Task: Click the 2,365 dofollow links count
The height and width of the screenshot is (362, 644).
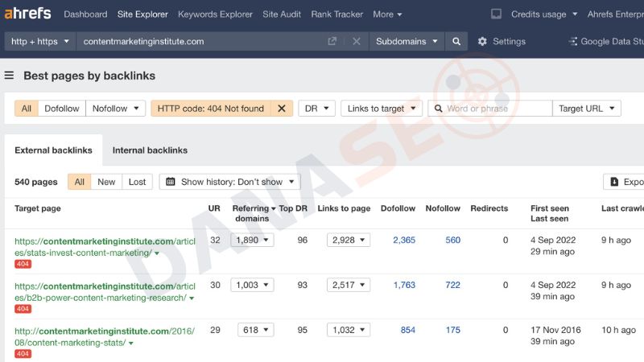Action: pos(404,240)
